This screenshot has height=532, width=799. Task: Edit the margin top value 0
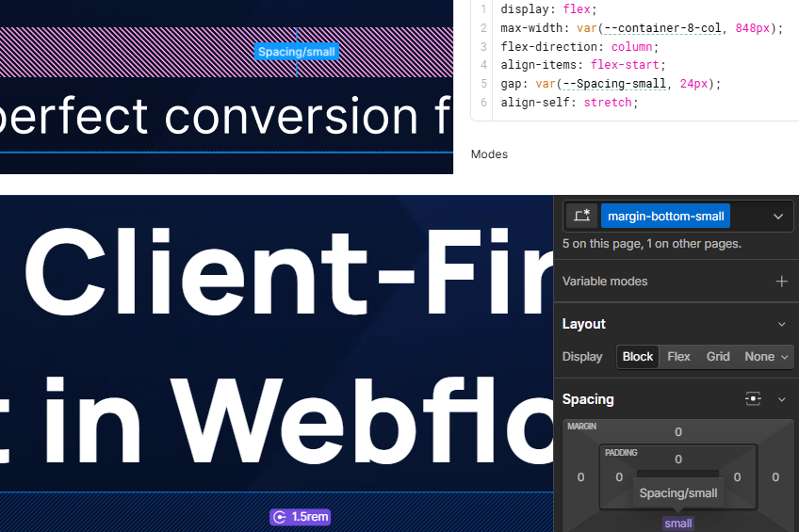pos(678,432)
